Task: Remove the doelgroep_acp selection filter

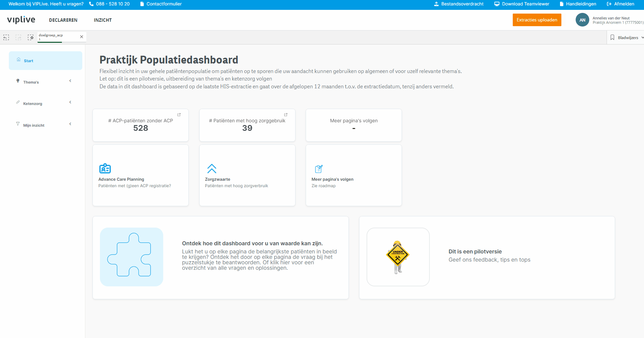Action: 82,37
